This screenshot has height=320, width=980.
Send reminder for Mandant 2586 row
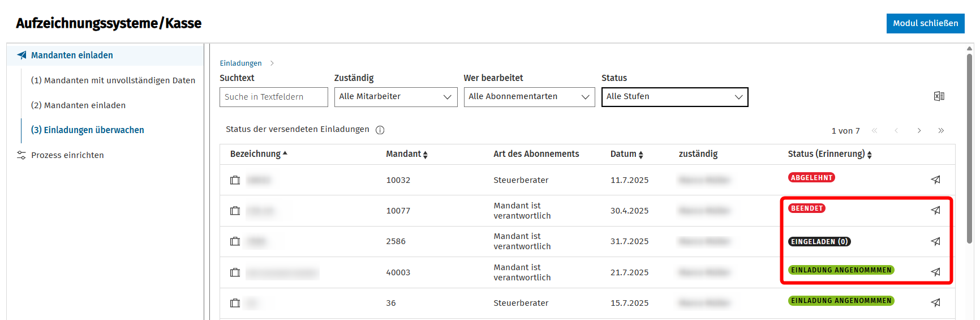pos(936,241)
